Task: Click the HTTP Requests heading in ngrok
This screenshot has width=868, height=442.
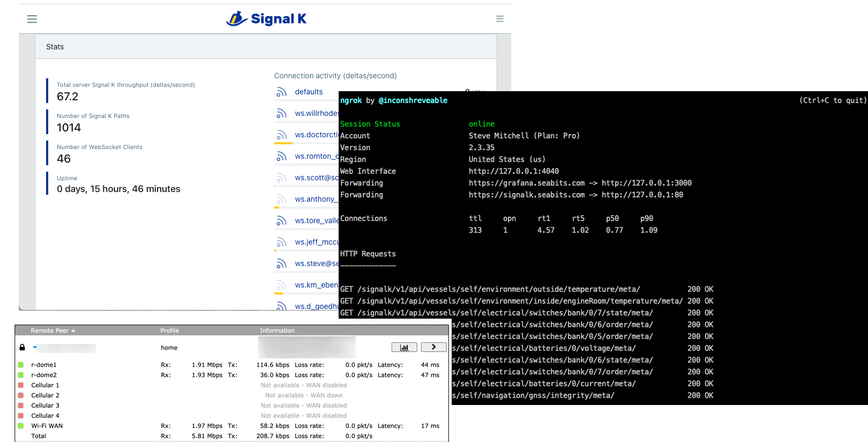Action: [x=368, y=254]
